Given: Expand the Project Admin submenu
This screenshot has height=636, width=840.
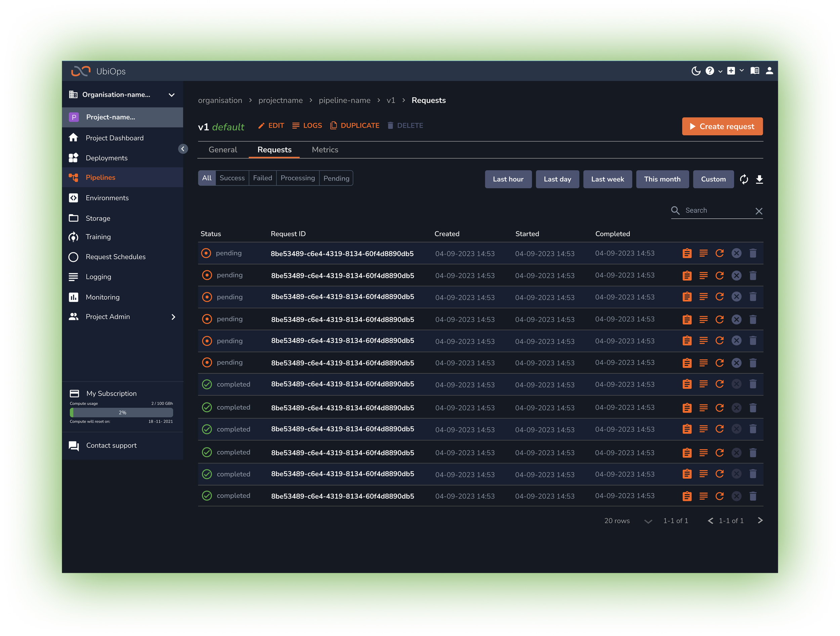Looking at the screenshot, I should 174,317.
